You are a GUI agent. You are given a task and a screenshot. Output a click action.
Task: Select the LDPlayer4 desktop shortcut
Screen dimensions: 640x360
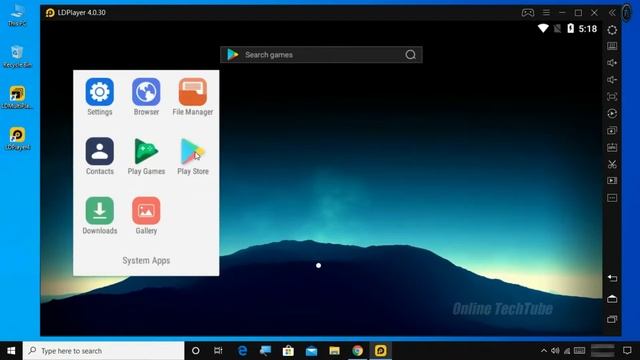tap(17, 139)
